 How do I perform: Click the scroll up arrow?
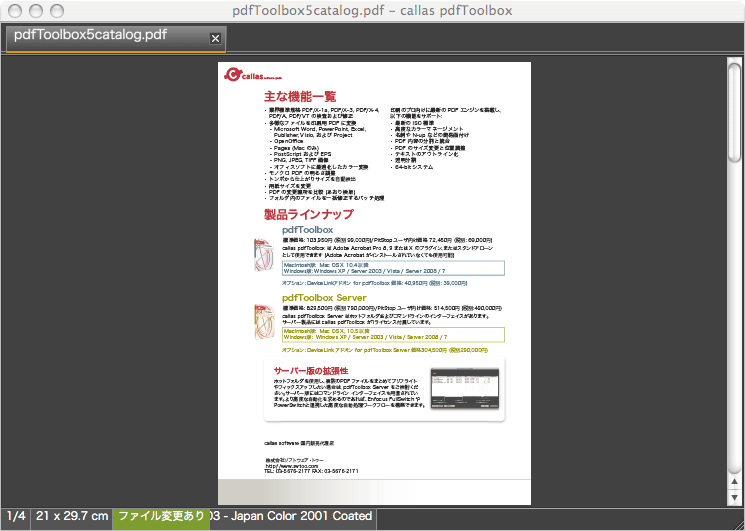coord(735,481)
